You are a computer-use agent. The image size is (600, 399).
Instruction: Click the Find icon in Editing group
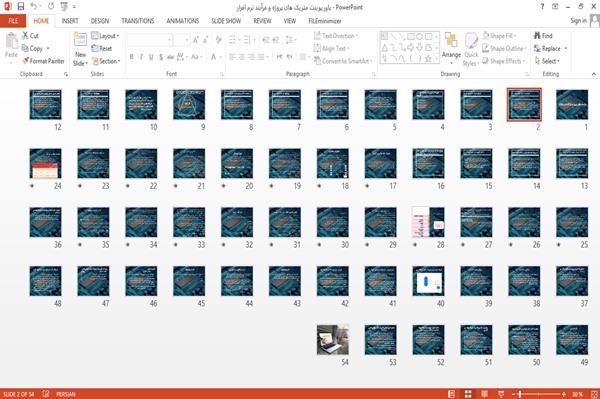[543, 36]
